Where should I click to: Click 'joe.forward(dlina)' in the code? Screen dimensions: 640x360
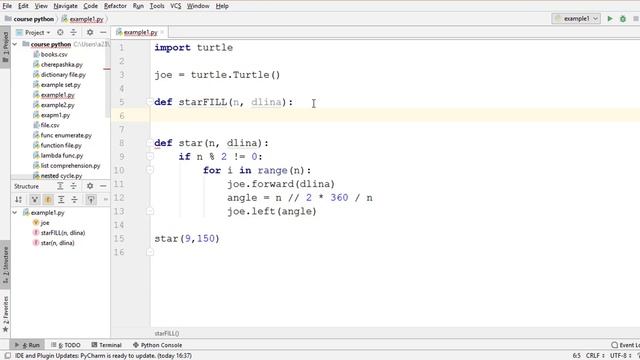click(281, 184)
